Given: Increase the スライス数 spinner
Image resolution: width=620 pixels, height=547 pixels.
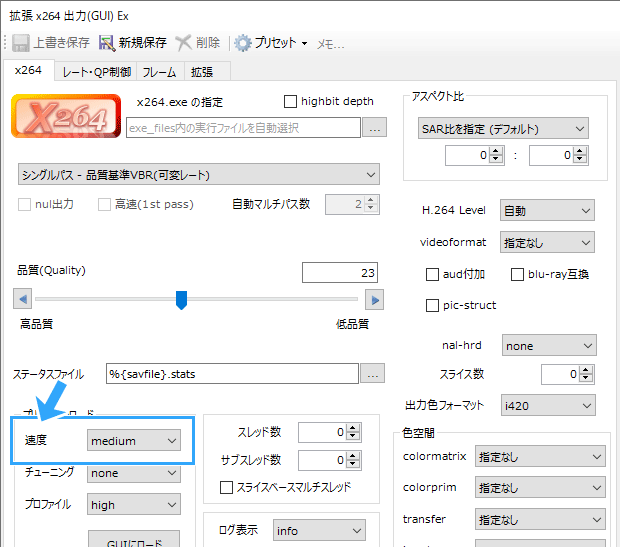Looking at the screenshot, I should point(586,370).
